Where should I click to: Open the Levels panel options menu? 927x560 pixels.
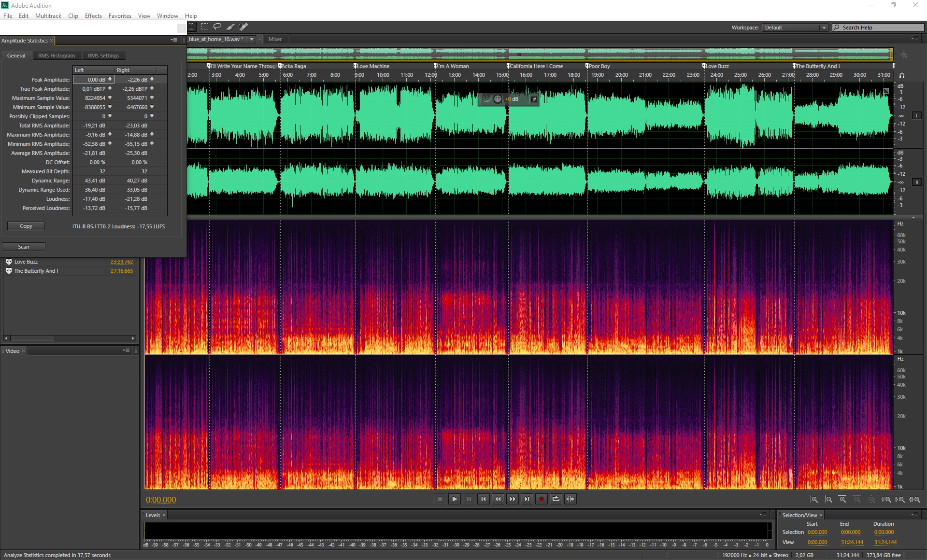point(763,515)
